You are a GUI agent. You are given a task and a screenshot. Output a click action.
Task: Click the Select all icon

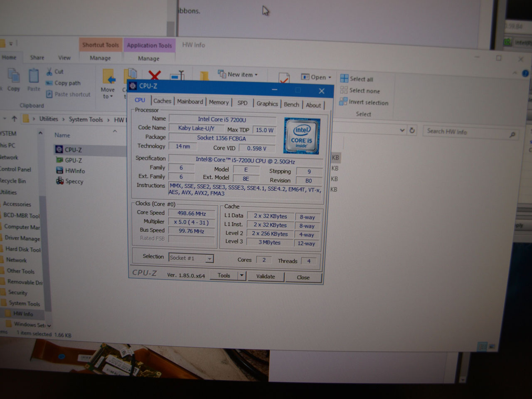point(344,79)
